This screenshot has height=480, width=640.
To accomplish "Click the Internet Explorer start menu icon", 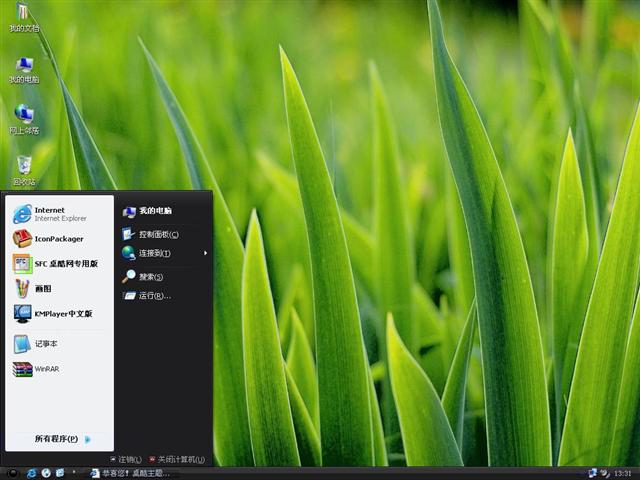I will point(22,214).
